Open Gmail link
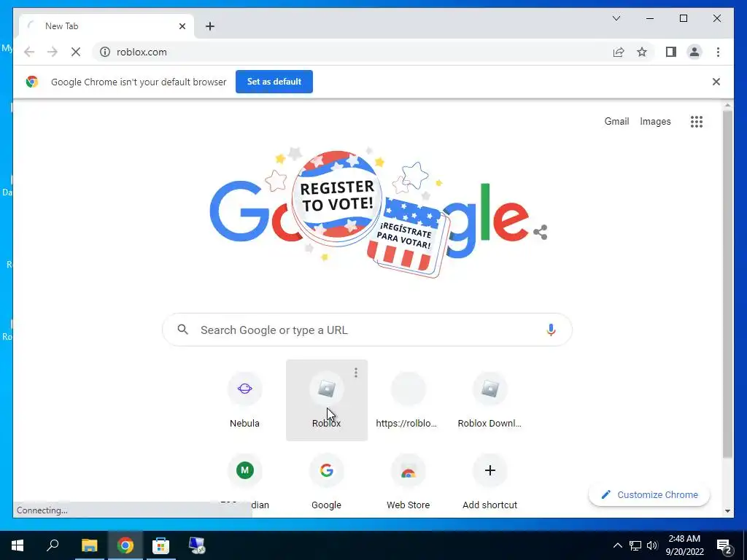Screen dimensions: 747x560 click(x=616, y=122)
